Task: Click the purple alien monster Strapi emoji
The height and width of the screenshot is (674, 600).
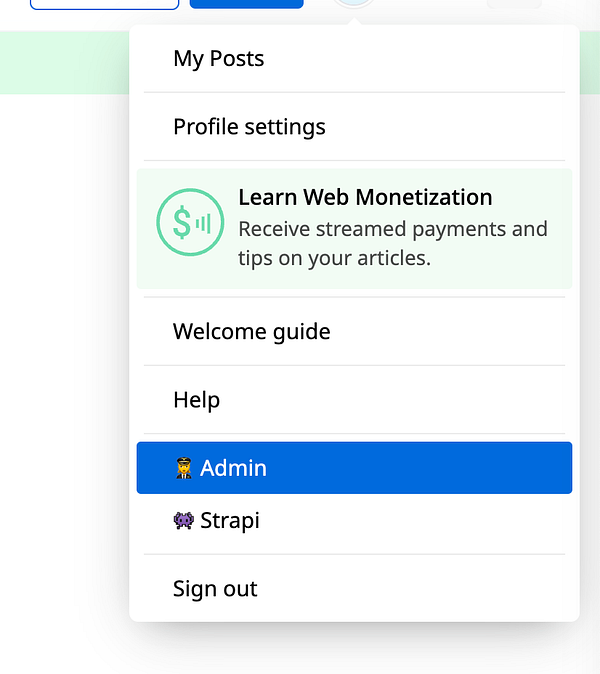Action: point(184,521)
